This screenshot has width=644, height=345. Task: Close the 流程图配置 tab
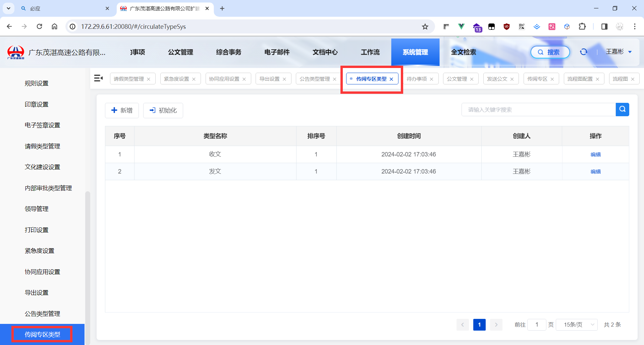pos(597,79)
